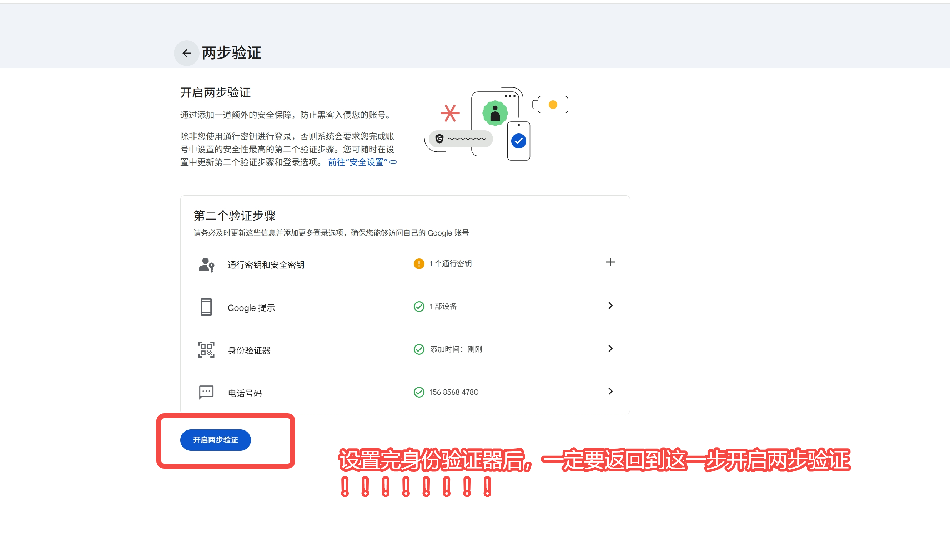Select the 身份验证器 row label
Viewport: 950px width, 560px height.
click(x=249, y=350)
